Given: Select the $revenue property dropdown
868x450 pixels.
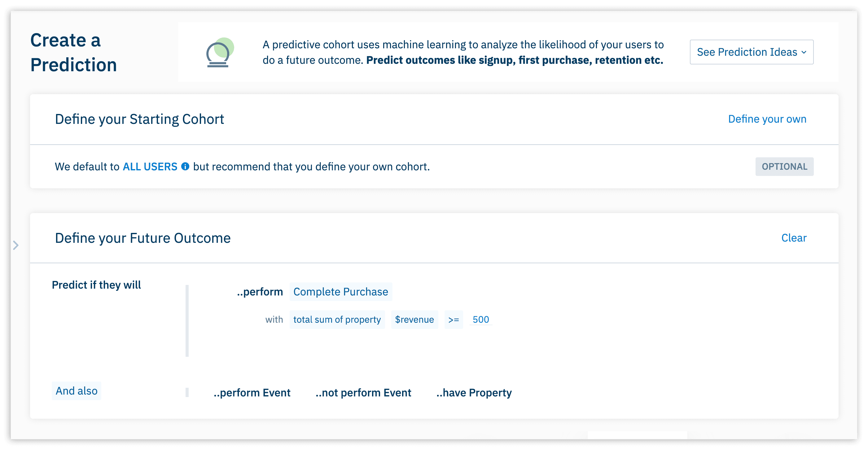Looking at the screenshot, I should coord(414,319).
